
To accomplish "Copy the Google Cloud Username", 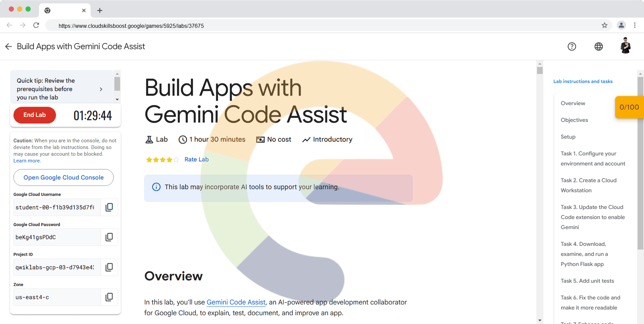I will pyautogui.click(x=109, y=207).
